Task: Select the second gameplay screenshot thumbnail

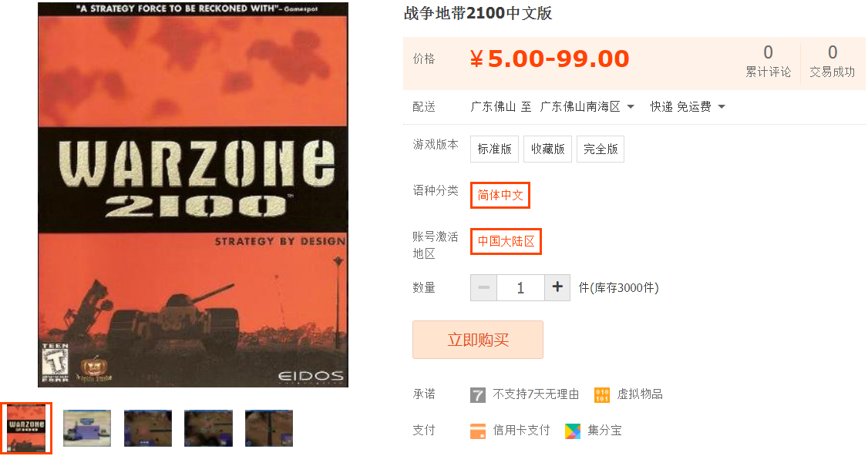Action: coord(148,428)
